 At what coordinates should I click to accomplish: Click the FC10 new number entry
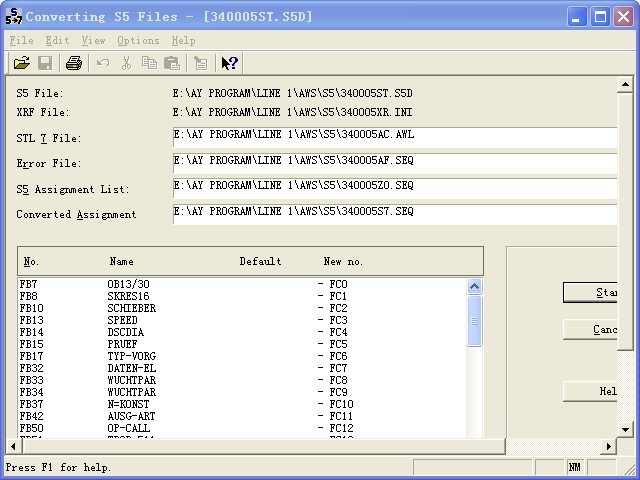(342, 404)
